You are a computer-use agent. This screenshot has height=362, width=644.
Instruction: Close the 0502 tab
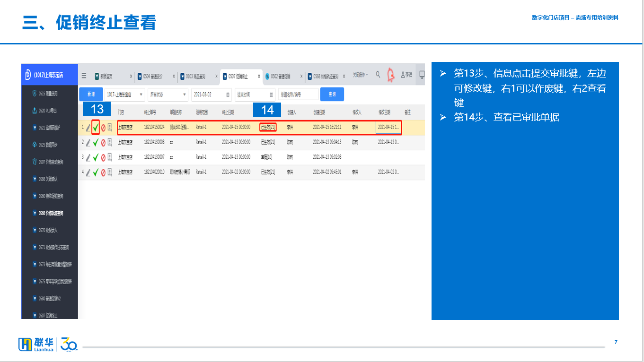pyautogui.click(x=301, y=76)
